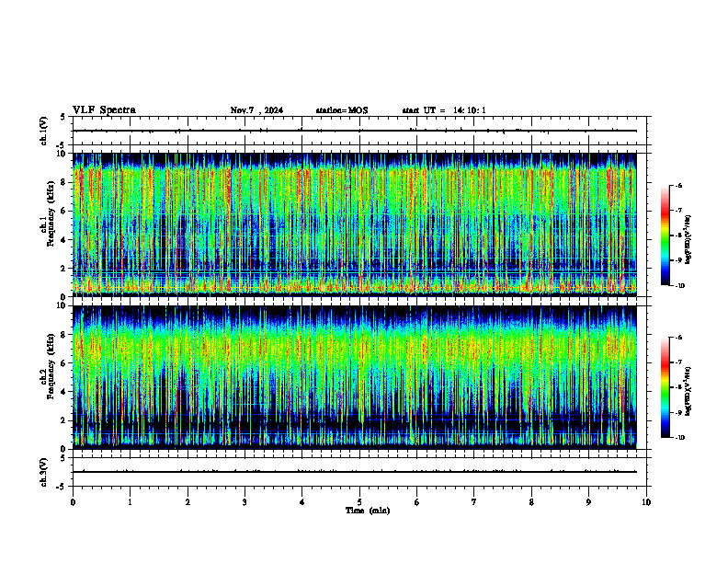
Task: Click the 'Nov.7 , 2024' date label
Action: click(x=256, y=110)
